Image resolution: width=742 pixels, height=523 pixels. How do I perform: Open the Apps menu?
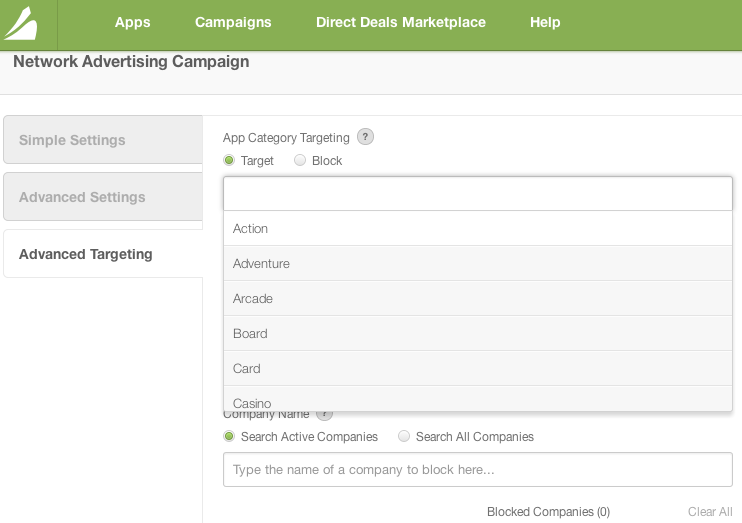point(132,22)
